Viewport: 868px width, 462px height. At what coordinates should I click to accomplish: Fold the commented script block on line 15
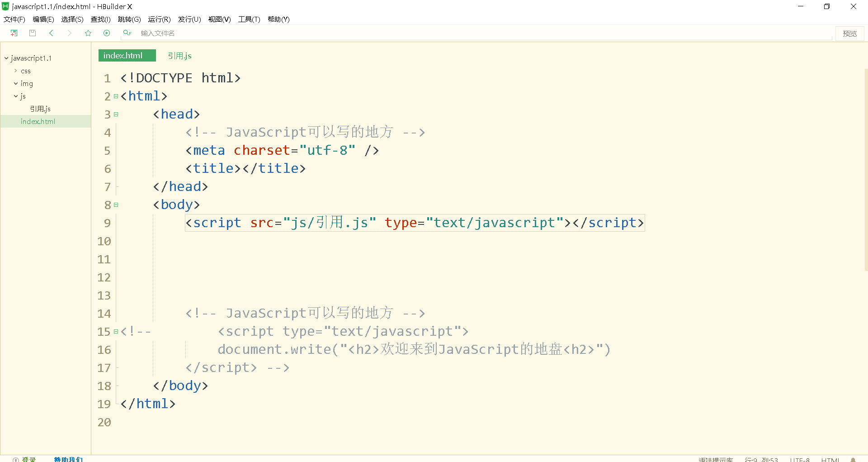click(116, 331)
